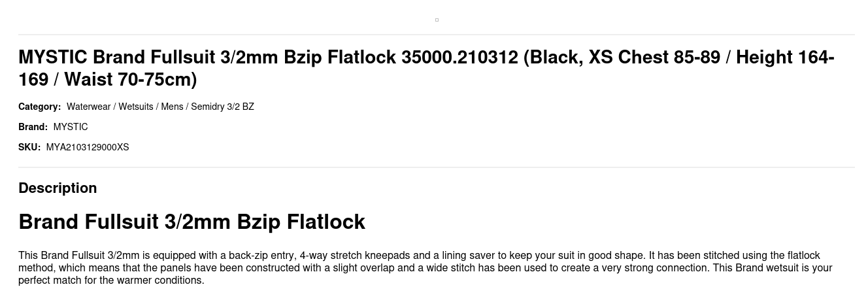The height and width of the screenshot is (306, 868).
Task: Click the SKU code MYA2103129000XS
Action: coord(88,147)
